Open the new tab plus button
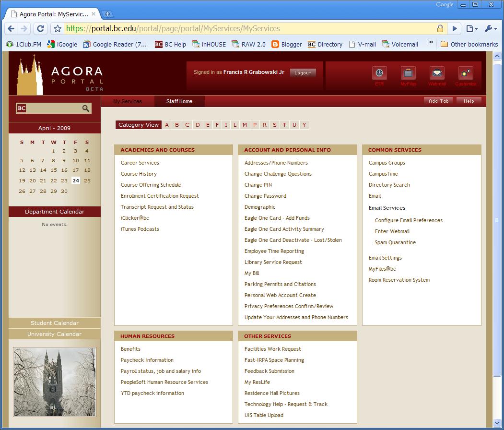Viewport: 504px width, 430px height. (x=107, y=14)
